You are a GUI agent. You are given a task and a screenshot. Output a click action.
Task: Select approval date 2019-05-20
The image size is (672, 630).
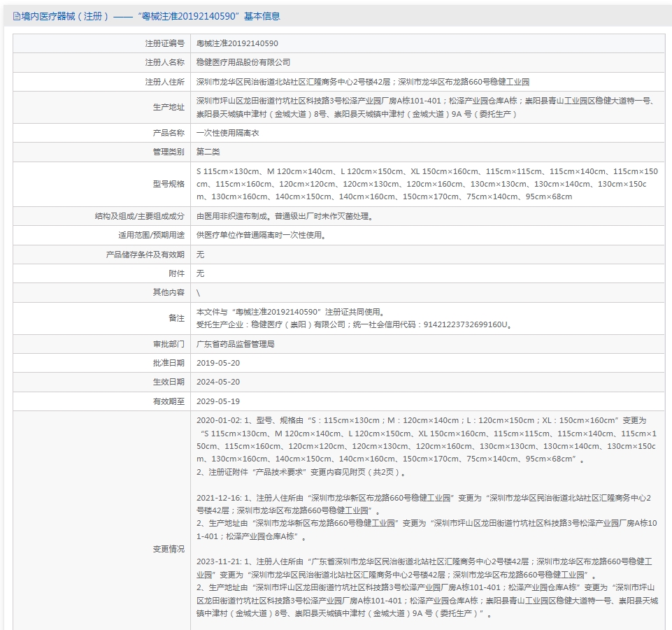(218, 363)
